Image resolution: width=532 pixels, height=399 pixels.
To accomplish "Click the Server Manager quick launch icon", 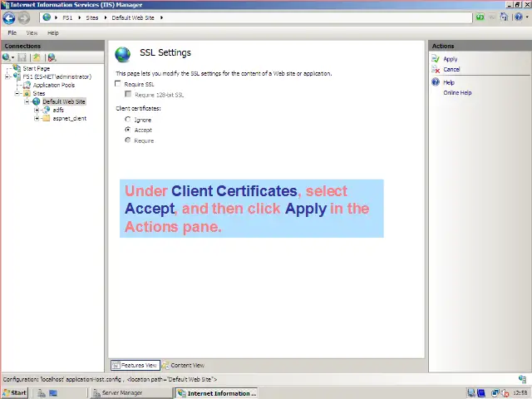I will [x=42, y=393].
